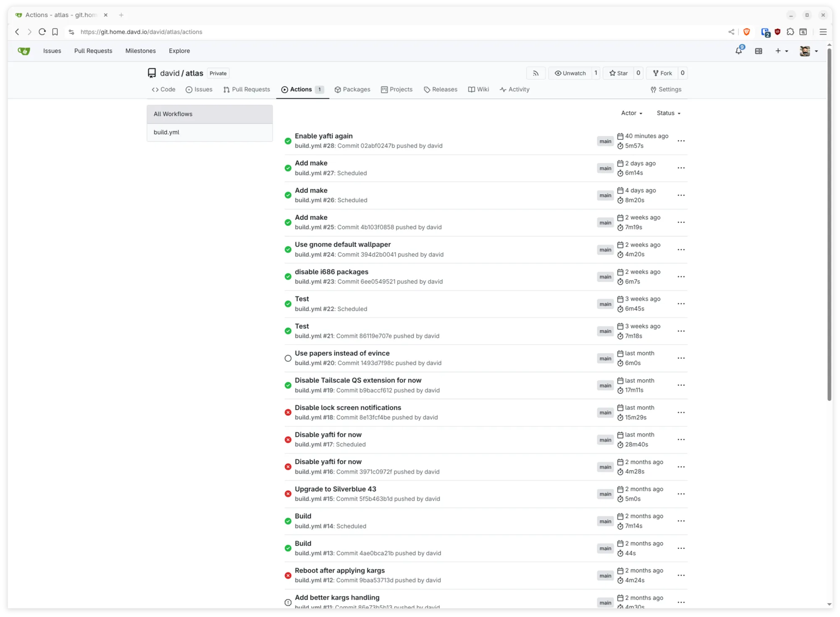This screenshot has height=617, width=840.
Task: Select the build.yml workflow
Action: point(166,132)
